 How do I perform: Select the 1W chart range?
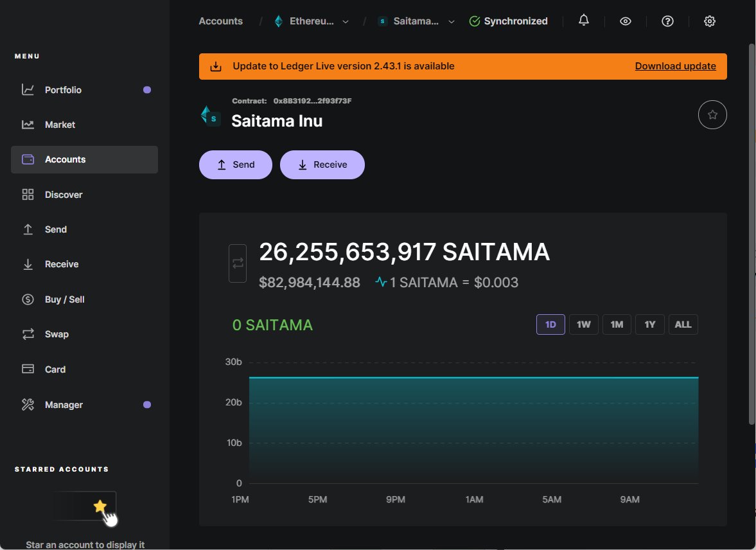[x=583, y=324]
